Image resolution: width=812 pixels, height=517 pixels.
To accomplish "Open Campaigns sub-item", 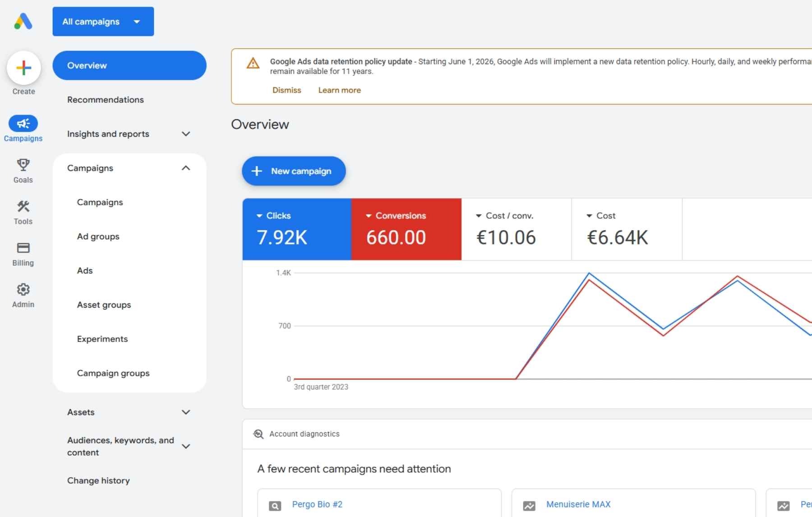I will point(100,202).
